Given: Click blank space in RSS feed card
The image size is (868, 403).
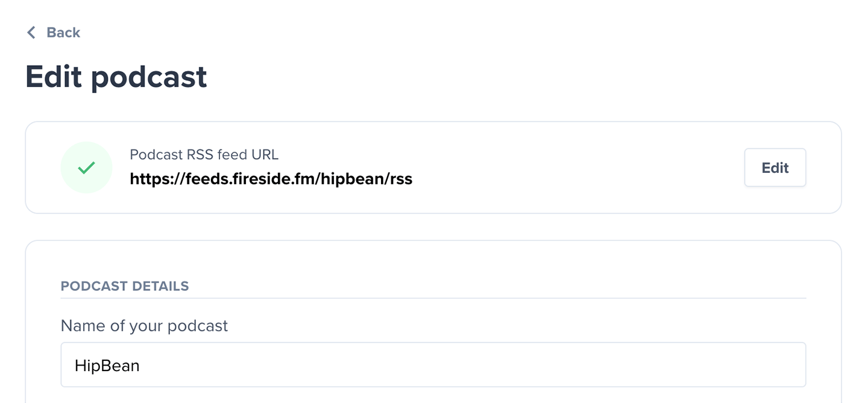Looking at the screenshot, I should click(573, 167).
